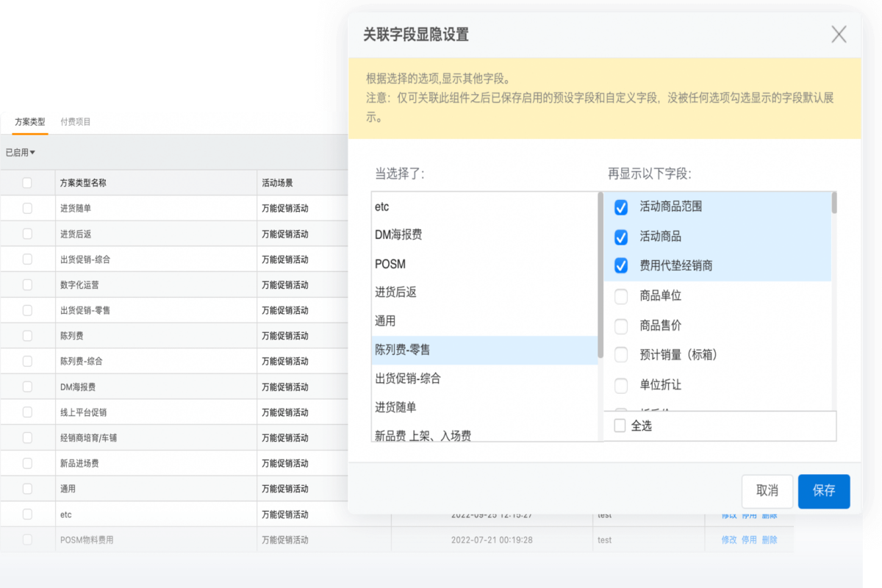Uncheck the 活动商品 field checkbox
882x588 pixels.
tap(621, 237)
